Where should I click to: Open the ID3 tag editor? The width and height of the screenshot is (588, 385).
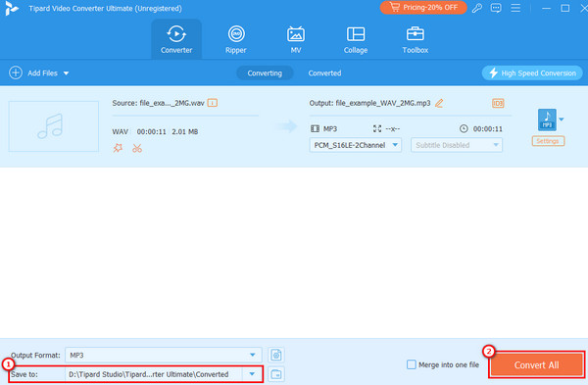498,103
